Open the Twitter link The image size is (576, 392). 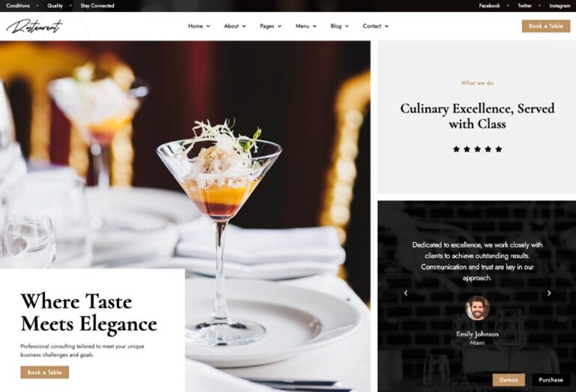click(524, 5)
